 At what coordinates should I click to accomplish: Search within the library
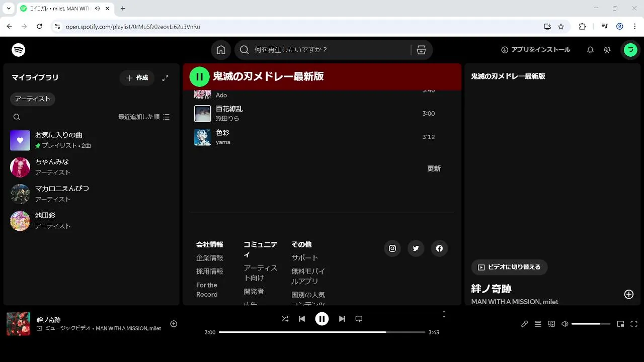[17, 117]
